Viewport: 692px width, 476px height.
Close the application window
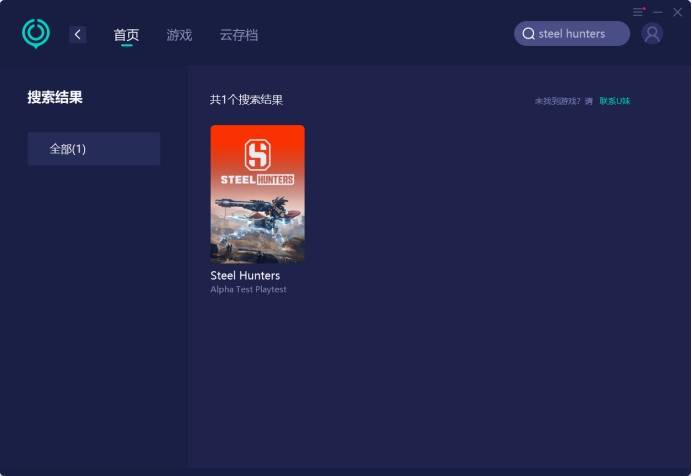(x=677, y=12)
